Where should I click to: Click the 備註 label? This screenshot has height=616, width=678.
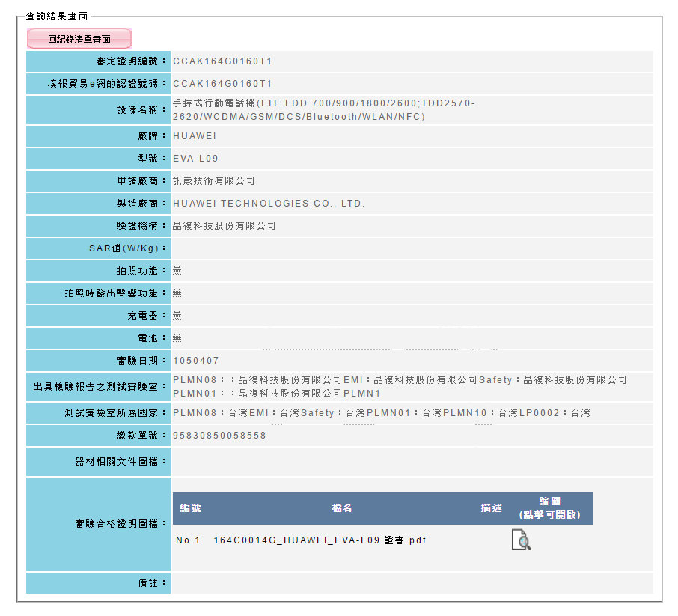coord(151,583)
